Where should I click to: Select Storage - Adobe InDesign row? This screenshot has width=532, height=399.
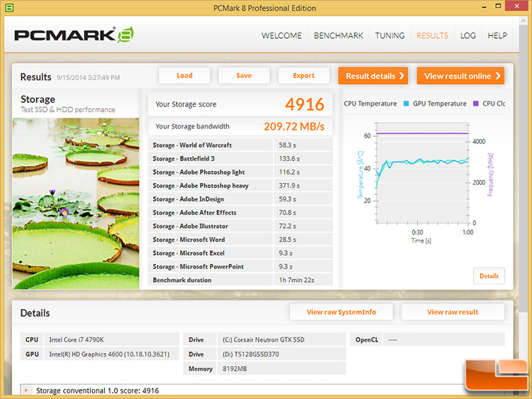(x=240, y=199)
